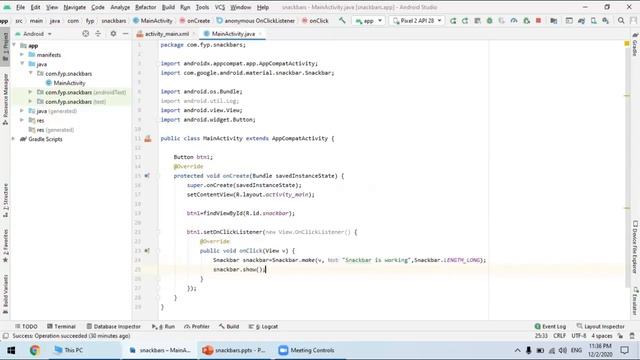Click the snackbars breadcrumb folder
640x360 pixels.
tap(114, 20)
